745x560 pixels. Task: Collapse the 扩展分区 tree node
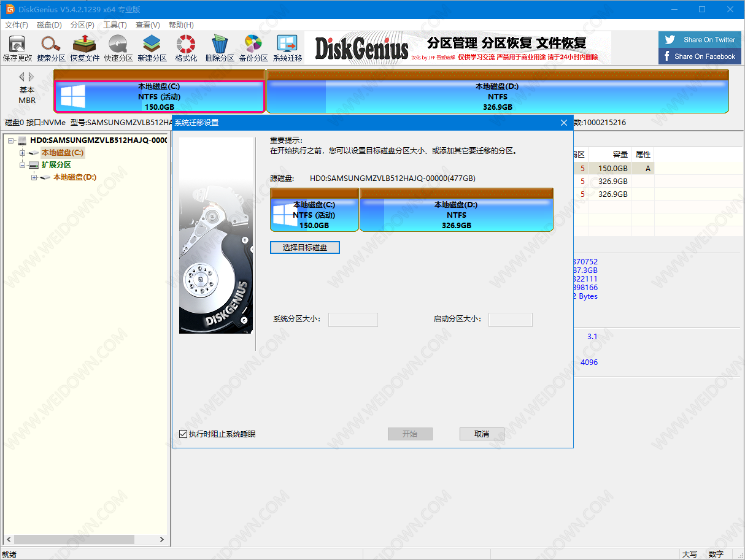pyautogui.click(x=23, y=165)
